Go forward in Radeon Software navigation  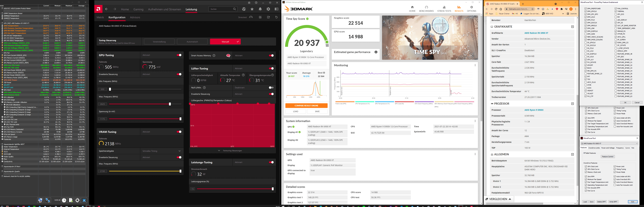115,9
